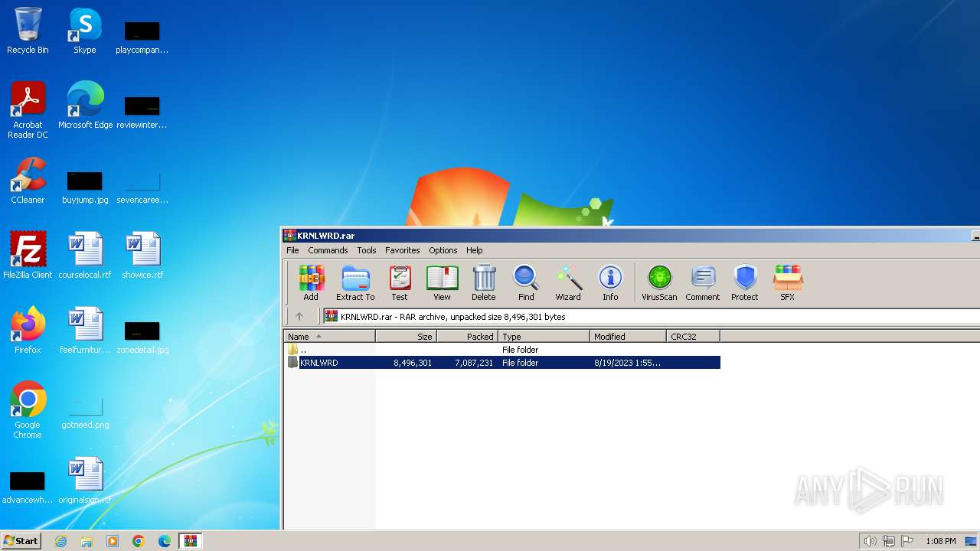Run VirusScan from the toolbar
The width and height of the screenshot is (980, 551).
(659, 283)
